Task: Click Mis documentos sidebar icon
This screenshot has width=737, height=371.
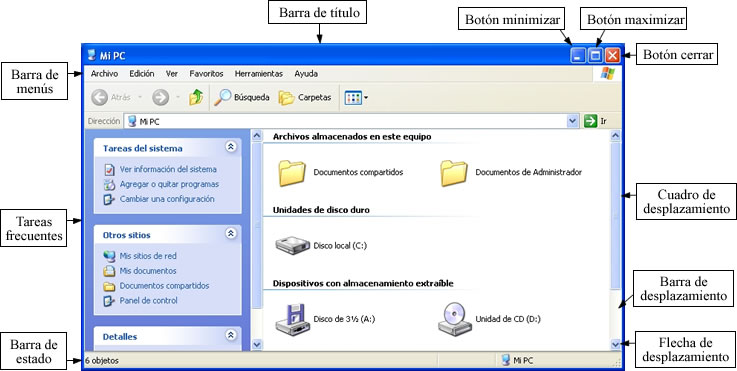Action: point(109,271)
